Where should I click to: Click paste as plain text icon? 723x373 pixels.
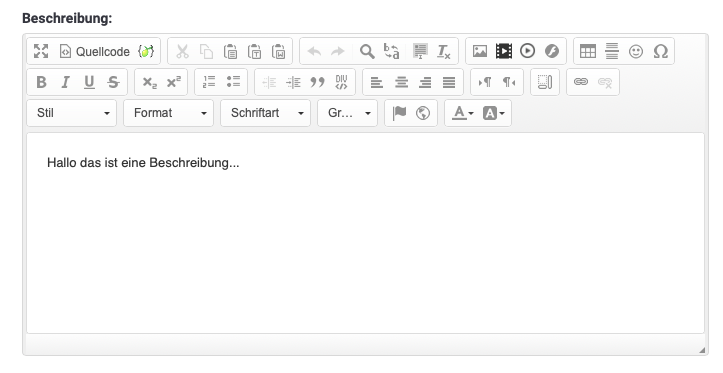(x=255, y=51)
